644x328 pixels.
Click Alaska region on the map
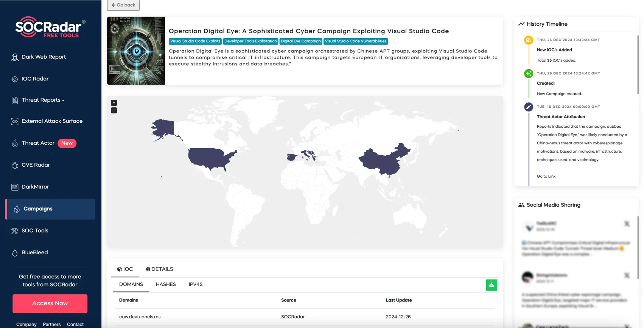point(163,128)
